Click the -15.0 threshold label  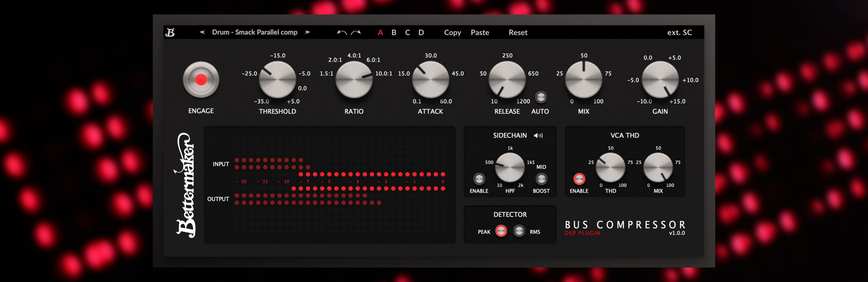pos(278,56)
